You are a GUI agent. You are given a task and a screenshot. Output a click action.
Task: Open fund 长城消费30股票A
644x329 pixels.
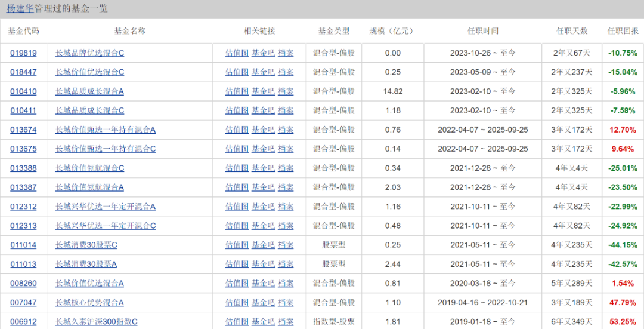pos(86,264)
